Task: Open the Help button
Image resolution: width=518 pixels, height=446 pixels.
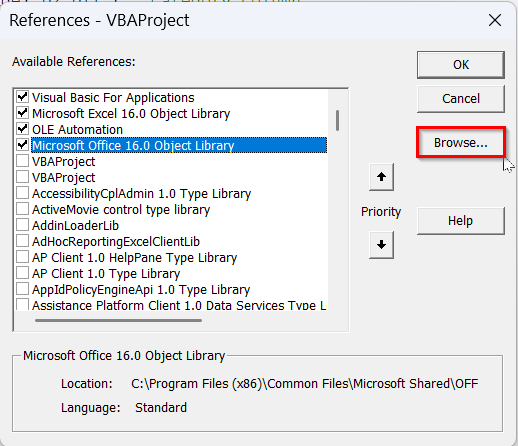Action: (x=461, y=221)
